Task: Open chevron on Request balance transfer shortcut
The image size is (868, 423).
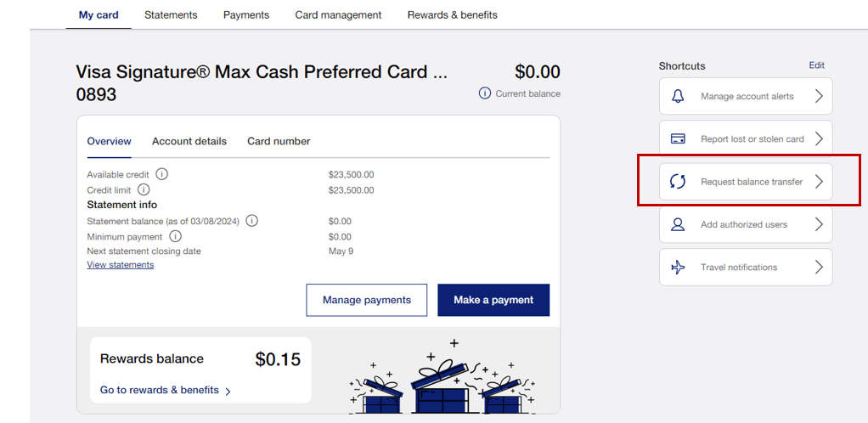Action: (x=820, y=182)
